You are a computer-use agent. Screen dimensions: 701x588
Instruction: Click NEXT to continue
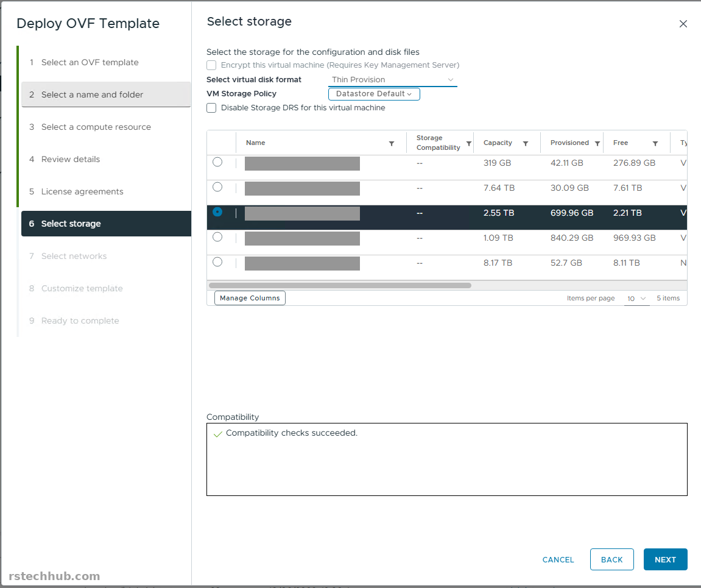coord(665,559)
